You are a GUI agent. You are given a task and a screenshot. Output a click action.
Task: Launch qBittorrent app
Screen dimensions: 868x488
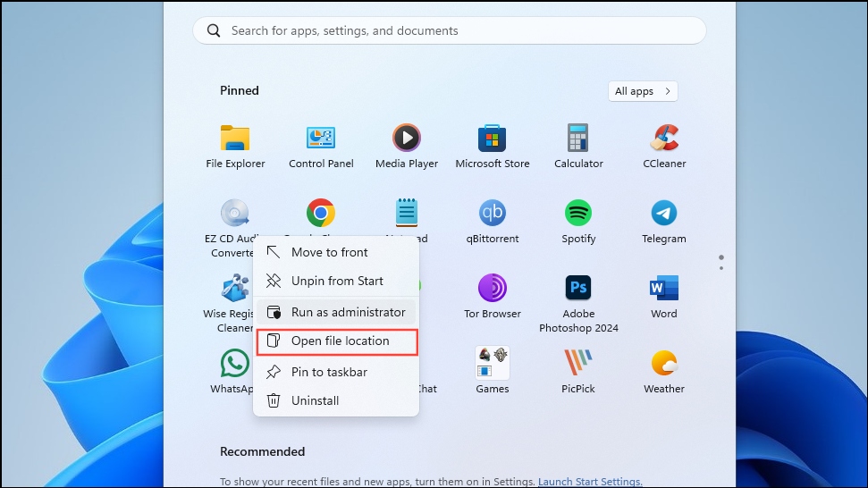(x=493, y=222)
